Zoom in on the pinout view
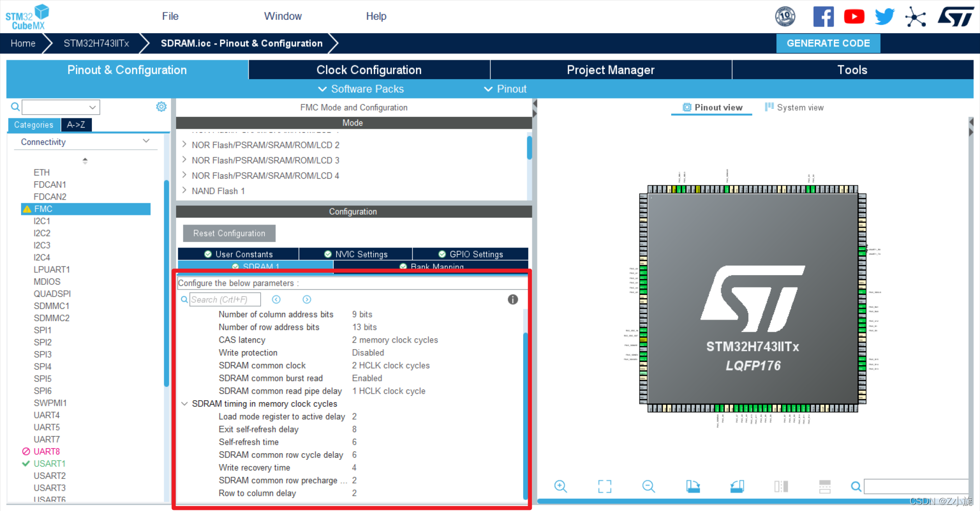The width and height of the screenshot is (980, 511). click(x=560, y=486)
